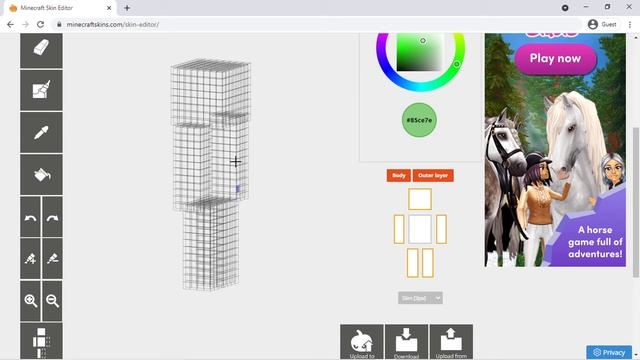Toggle torso part visibility in body diagram

click(x=420, y=229)
